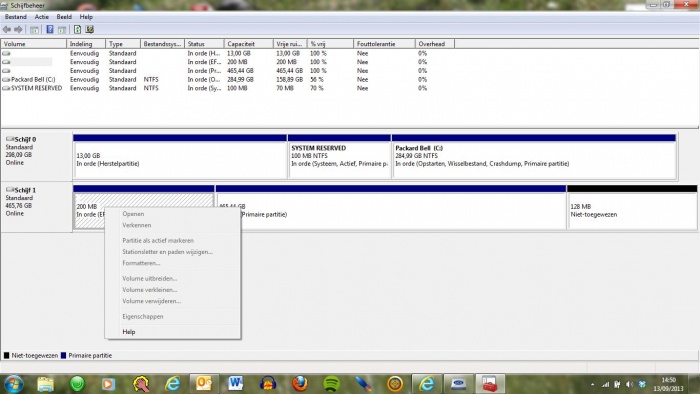Viewport: 700px width, 394px height.
Task: Select the 13,00 GB Herstelpartitie partition block
Action: [x=180, y=156]
